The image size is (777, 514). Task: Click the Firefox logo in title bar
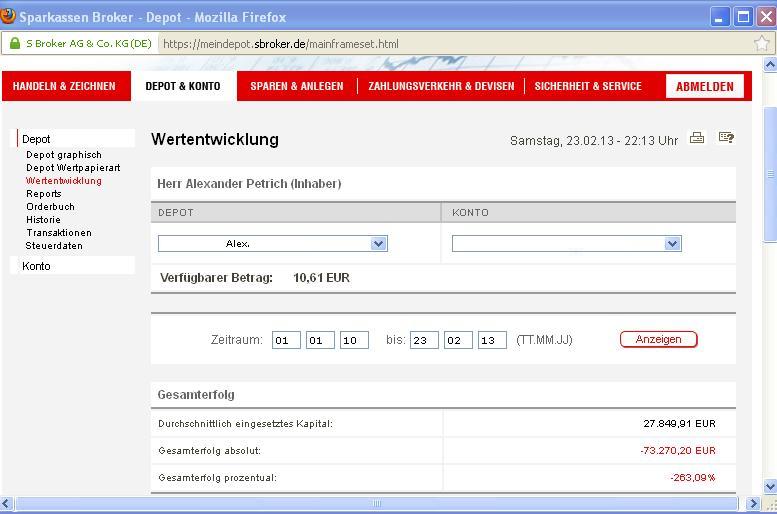point(9,17)
